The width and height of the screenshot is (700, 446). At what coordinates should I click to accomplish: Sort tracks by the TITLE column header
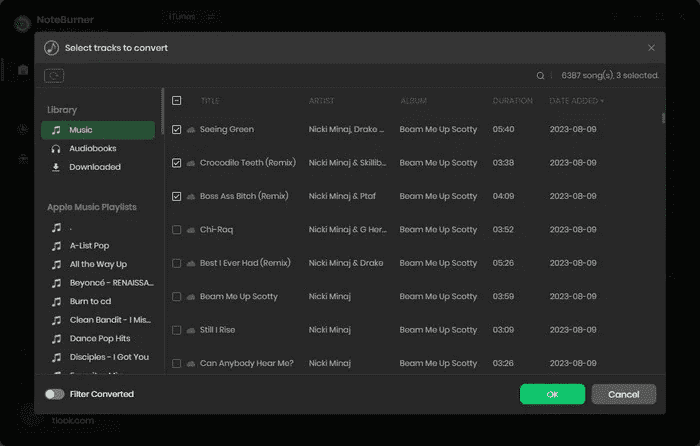tap(210, 101)
